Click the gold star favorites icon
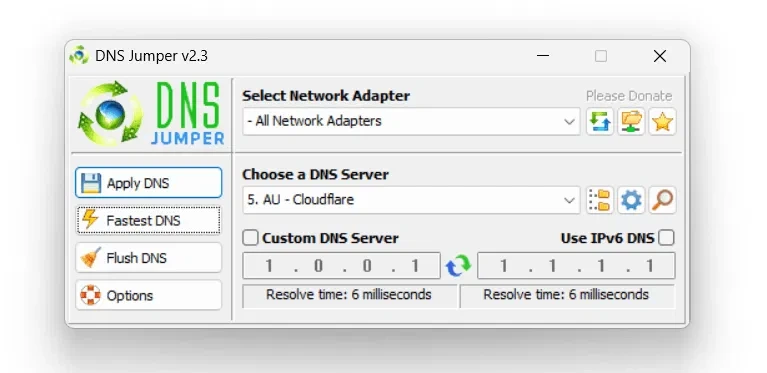Image resolution: width=767 pixels, height=373 pixels. tap(662, 121)
